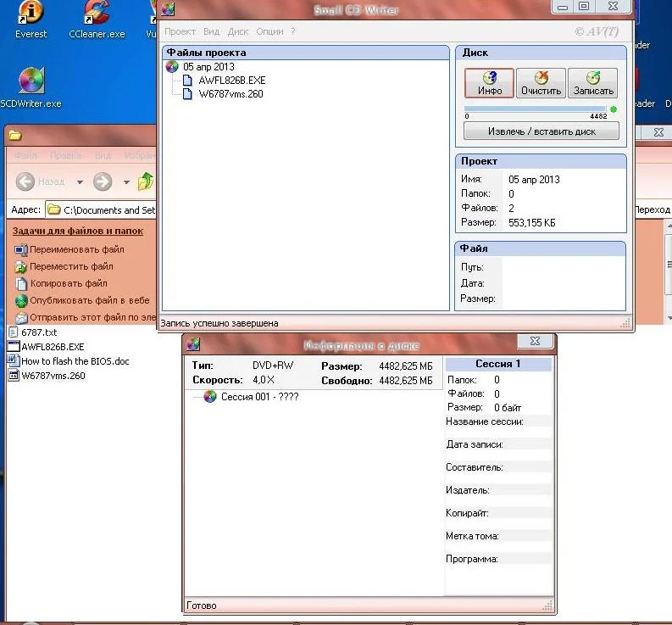This screenshot has width=672, height=625.
Task: Click the Explorer address field
Action: point(101,209)
